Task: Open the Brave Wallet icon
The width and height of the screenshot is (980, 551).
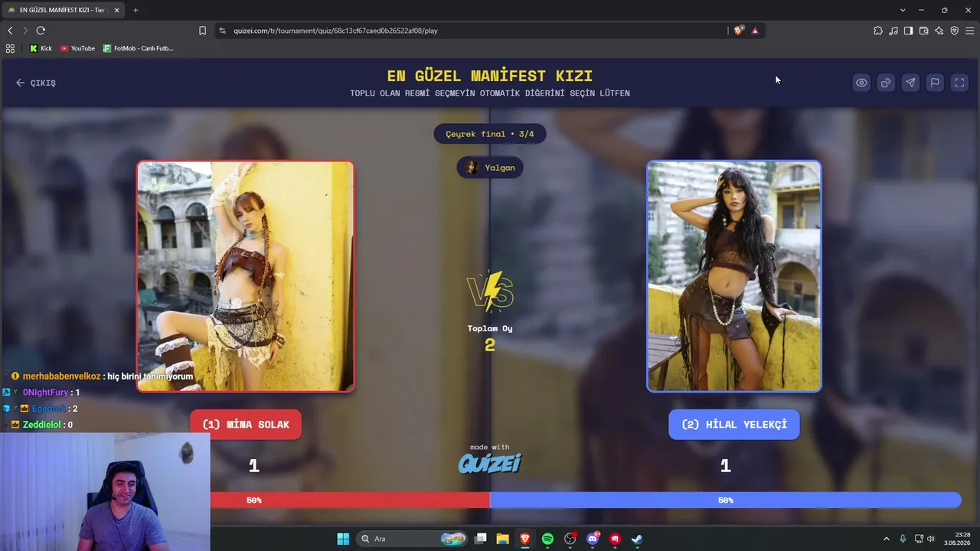Action: click(x=924, y=31)
